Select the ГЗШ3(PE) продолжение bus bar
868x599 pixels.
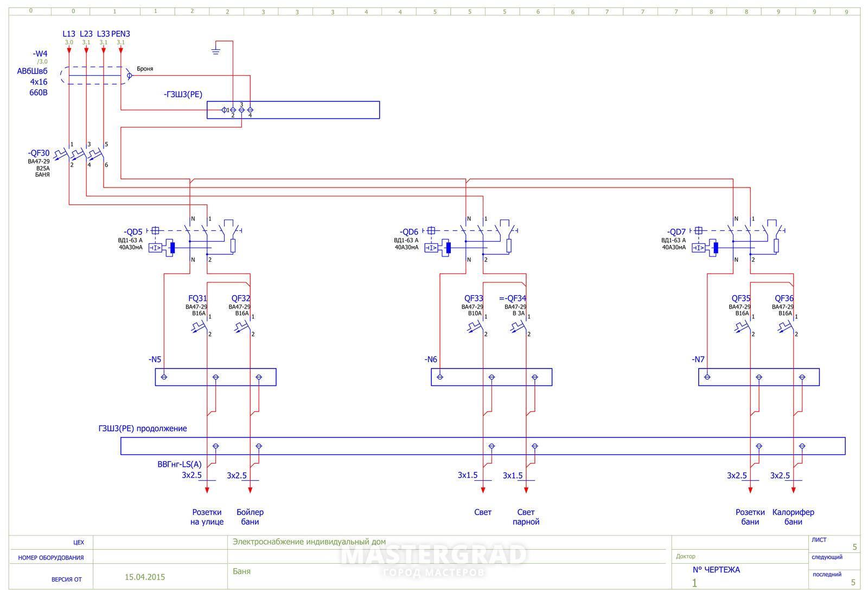[x=483, y=446]
